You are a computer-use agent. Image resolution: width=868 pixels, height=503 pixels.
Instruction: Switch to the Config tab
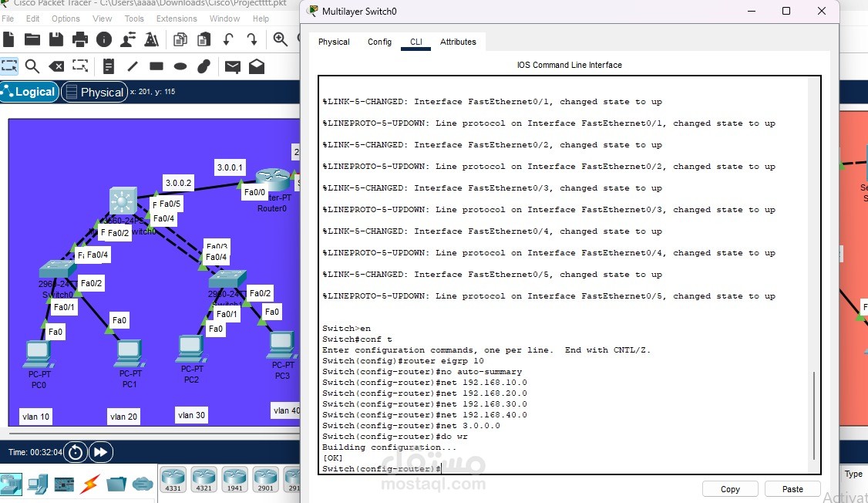[x=379, y=42]
